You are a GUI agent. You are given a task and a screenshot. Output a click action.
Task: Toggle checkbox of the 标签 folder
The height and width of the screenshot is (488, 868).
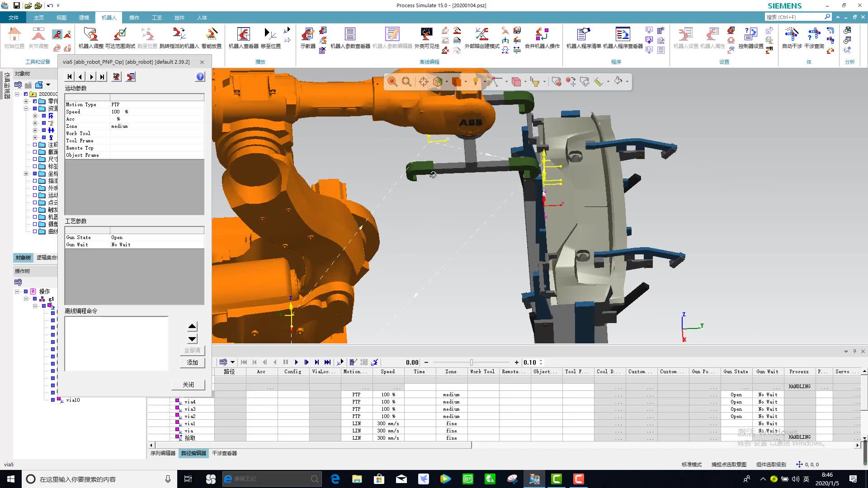click(35, 166)
